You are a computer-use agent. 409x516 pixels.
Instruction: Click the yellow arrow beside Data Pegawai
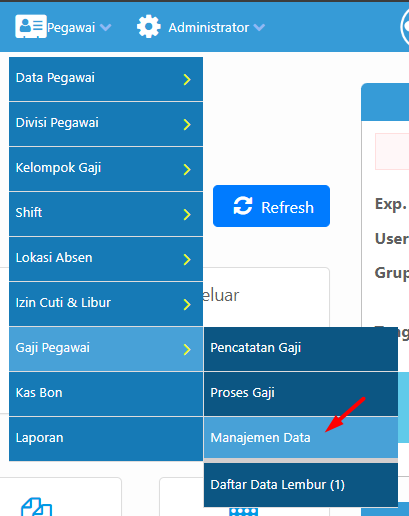click(x=187, y=79)
